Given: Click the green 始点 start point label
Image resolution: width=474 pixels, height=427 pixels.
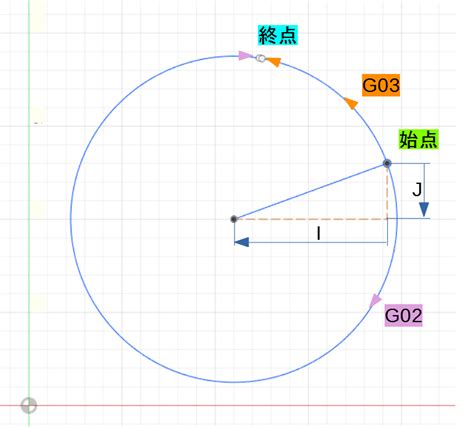Looking at the screenshot, I should point(419,139).
